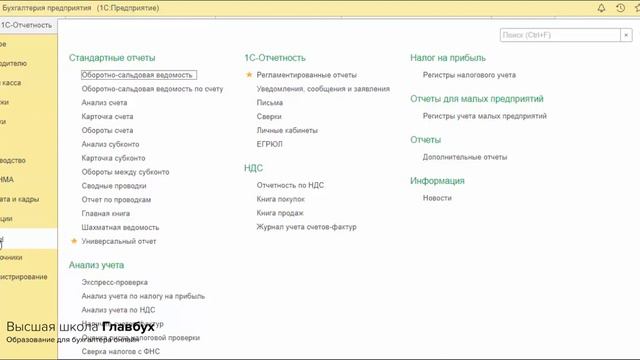Image resolution: width=640 pixels, height=360 pixels.
Task: Toggle favorite star for Универсальный отчет
Action: tap(74, 241)
